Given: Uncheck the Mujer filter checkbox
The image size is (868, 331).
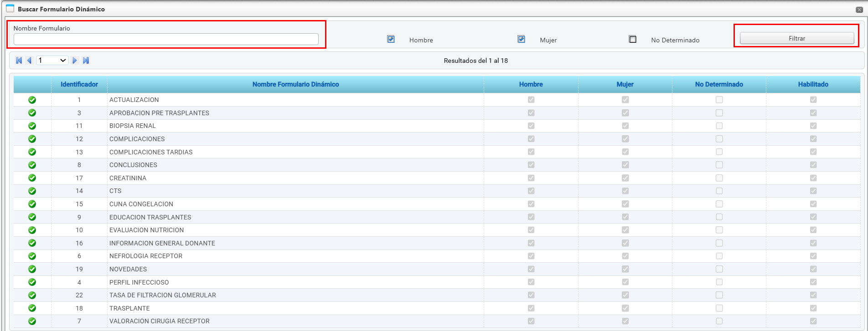Looking at the screenshot, I should (521, 39).
